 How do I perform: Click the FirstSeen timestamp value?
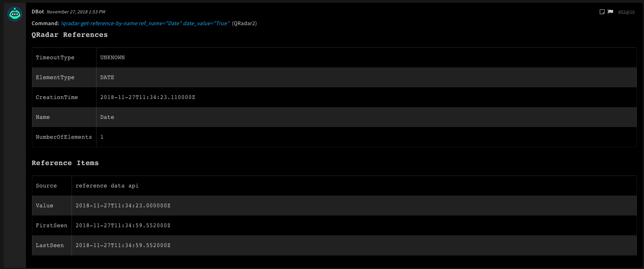click(x=123, y=226)
